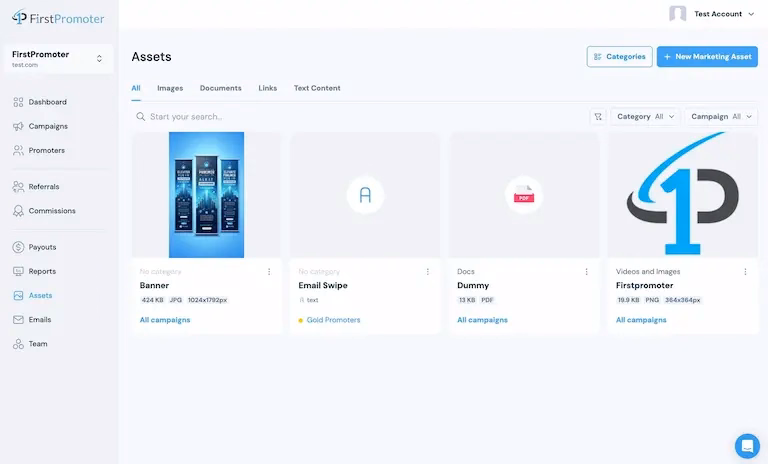Screen dimensions: 768x464
Task: Click the New Marketing Asset button
Action: point(707,57)
